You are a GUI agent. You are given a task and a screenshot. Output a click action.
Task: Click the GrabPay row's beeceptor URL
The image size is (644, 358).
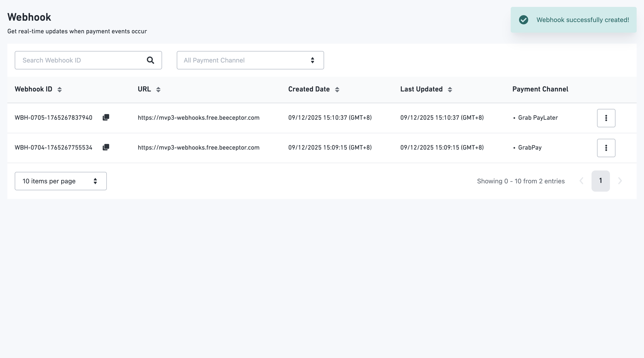pos(198,148)
